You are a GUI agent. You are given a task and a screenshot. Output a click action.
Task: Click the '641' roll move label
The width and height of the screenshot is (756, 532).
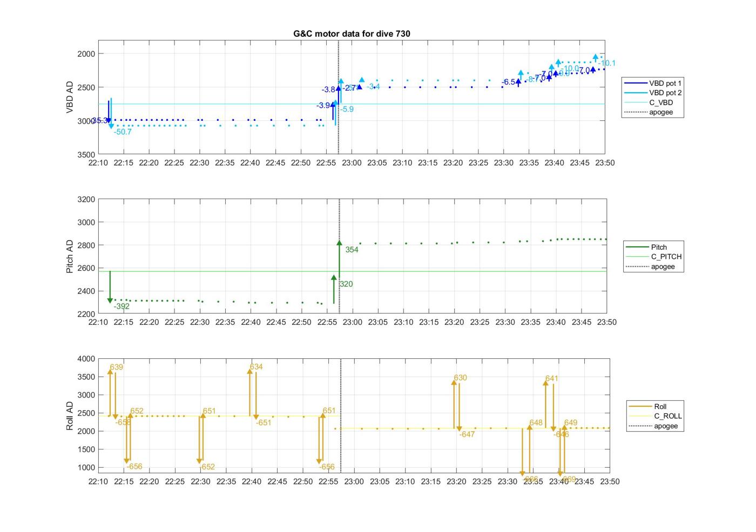pos(551,379)
